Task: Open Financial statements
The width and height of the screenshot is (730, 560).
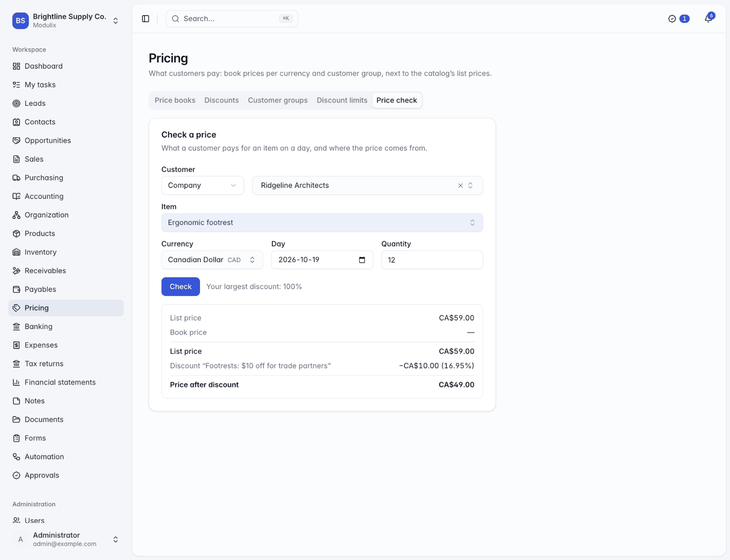Action: (66, 382)
